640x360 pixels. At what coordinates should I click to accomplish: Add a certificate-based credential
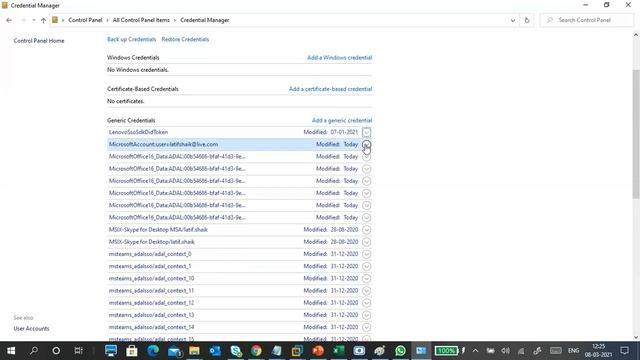point(331,89)
